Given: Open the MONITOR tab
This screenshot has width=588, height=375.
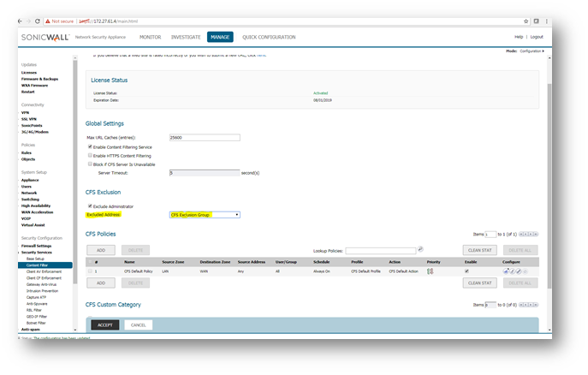Looking at the screenshot, I should (x=150, y=37).
